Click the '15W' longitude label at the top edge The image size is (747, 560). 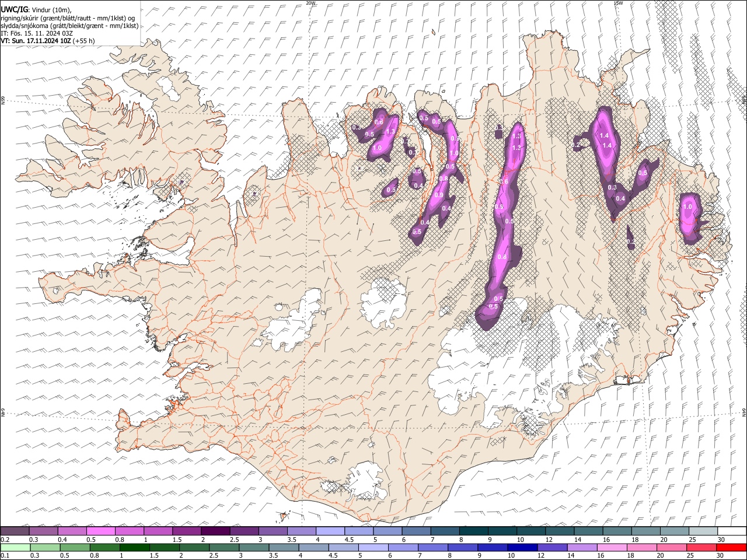coord(618,3)
